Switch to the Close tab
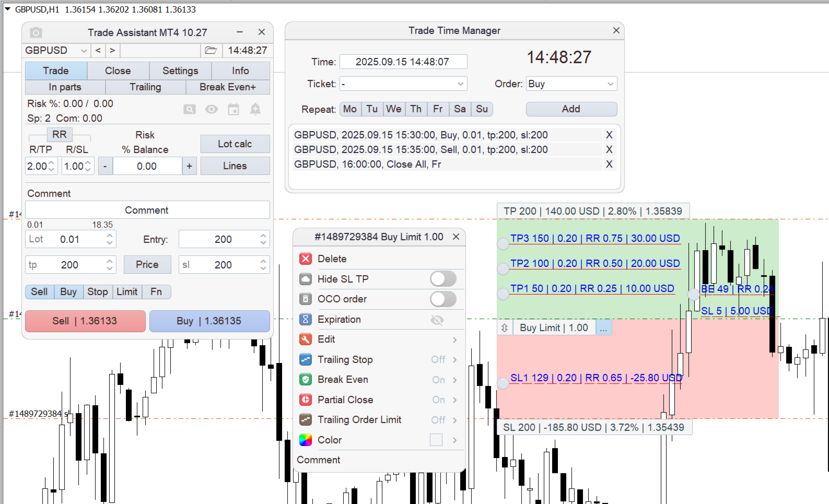The height and width of the screenshot is (504, 829). 118,71
